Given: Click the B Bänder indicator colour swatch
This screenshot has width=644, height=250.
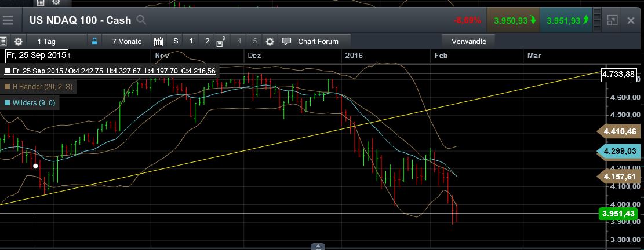Looking at the screenshot, I should pos(7,87).
